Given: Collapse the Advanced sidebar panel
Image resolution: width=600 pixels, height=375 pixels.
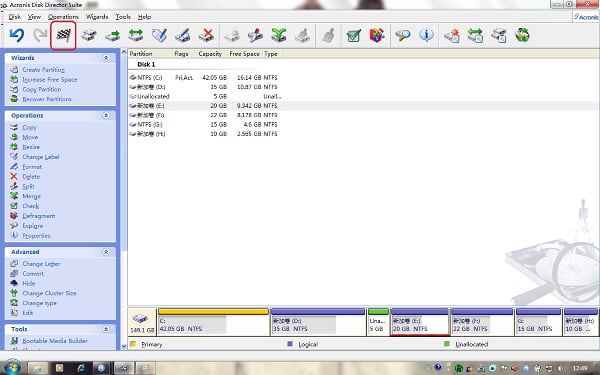Looking at the screenshot, I should coord(106,252).
